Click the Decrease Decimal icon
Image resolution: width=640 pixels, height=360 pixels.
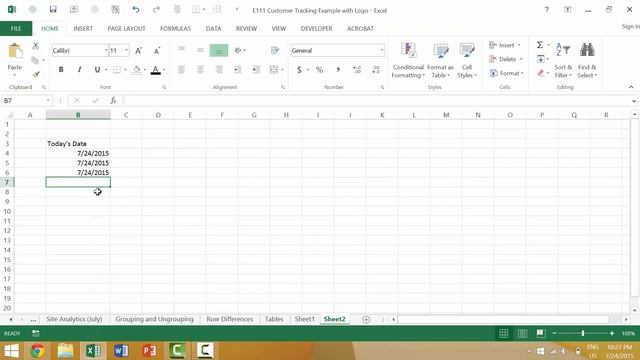click(376, 70)
